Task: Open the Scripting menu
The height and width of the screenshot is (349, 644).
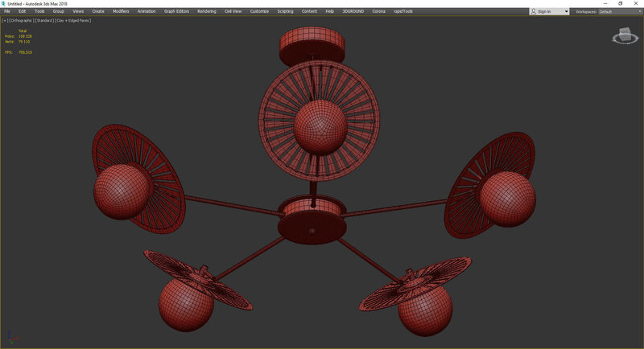Action: click(285, 12)
